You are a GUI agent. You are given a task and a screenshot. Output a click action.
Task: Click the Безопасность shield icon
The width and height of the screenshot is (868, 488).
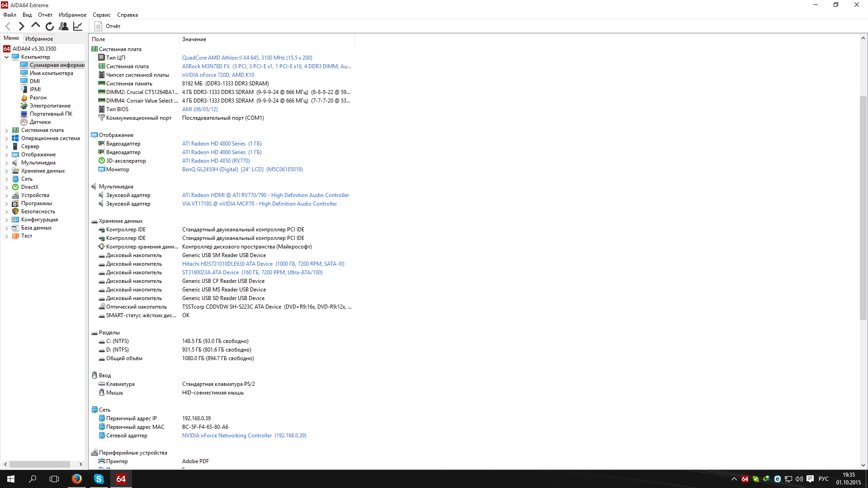tap(15, 211)
